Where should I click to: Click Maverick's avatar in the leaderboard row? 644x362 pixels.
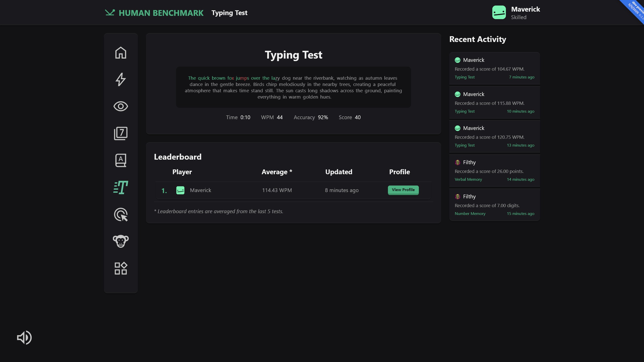[x=180, y=190]
